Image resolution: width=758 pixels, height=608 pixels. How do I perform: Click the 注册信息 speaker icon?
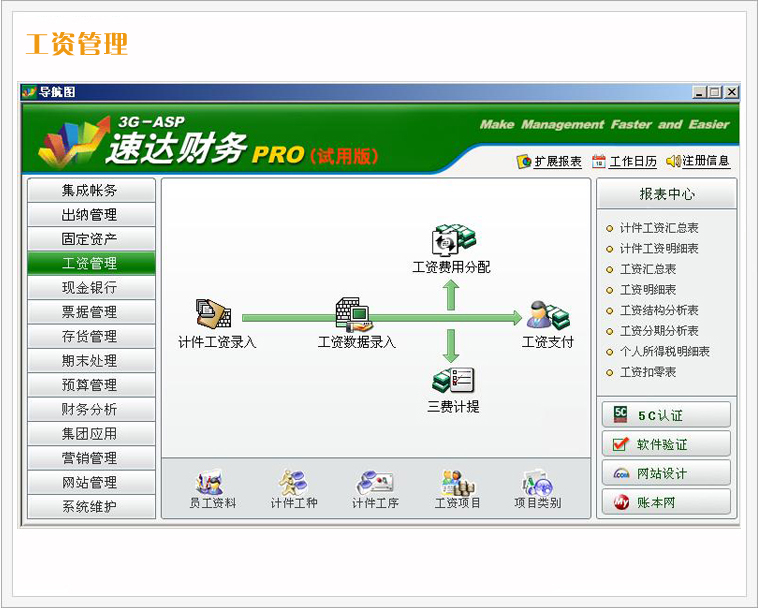673,161
